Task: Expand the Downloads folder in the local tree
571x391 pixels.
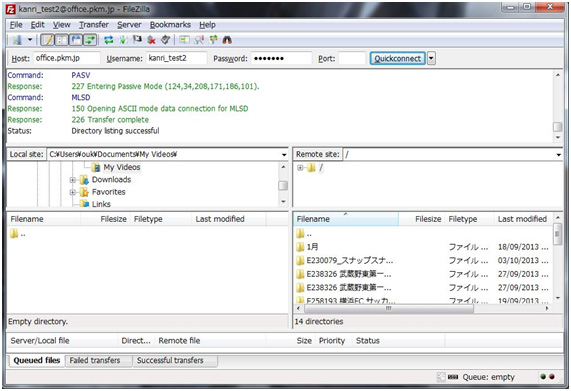Action: click(72, 180)
